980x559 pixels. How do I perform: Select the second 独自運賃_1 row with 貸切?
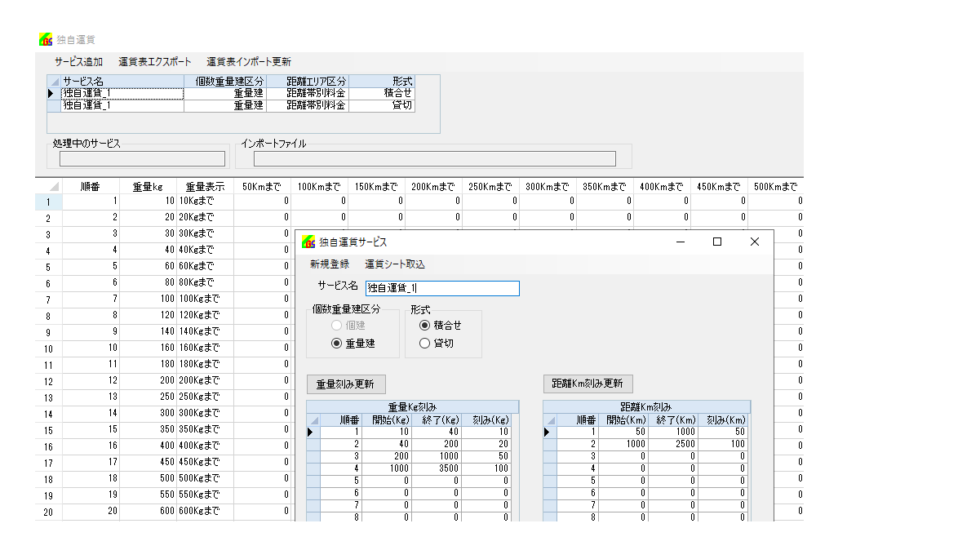click(122, 105)
